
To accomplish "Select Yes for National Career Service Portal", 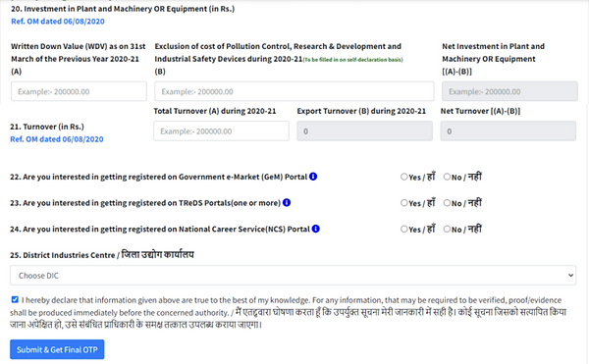I will pyautogui.click(x=403, y=229).
